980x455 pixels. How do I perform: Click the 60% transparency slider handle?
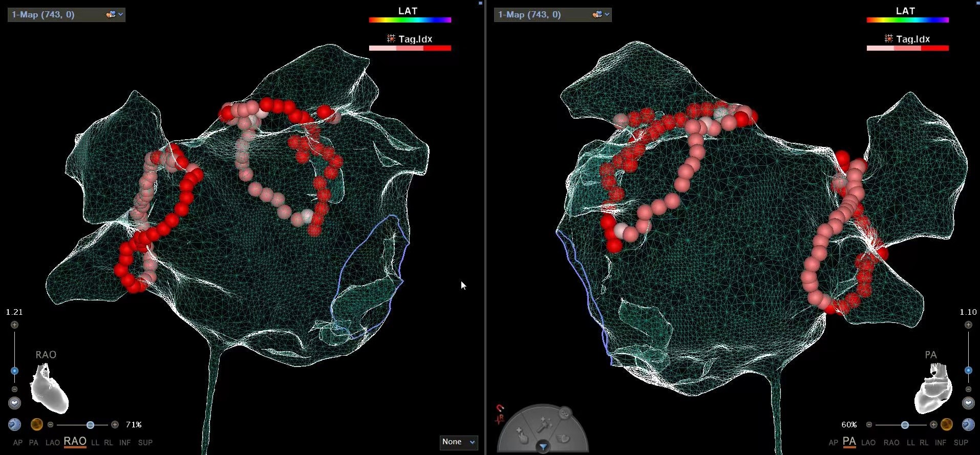point(905,425)
